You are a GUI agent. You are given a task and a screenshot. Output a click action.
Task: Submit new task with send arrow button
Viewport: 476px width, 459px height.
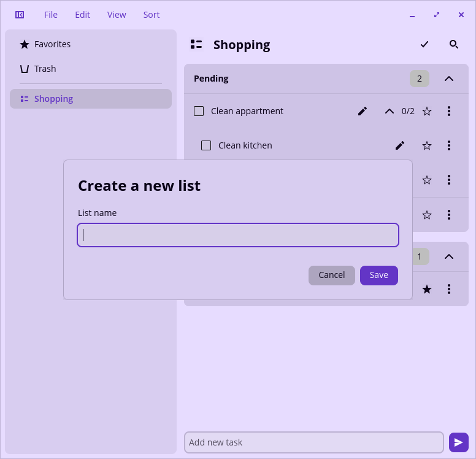459,442
